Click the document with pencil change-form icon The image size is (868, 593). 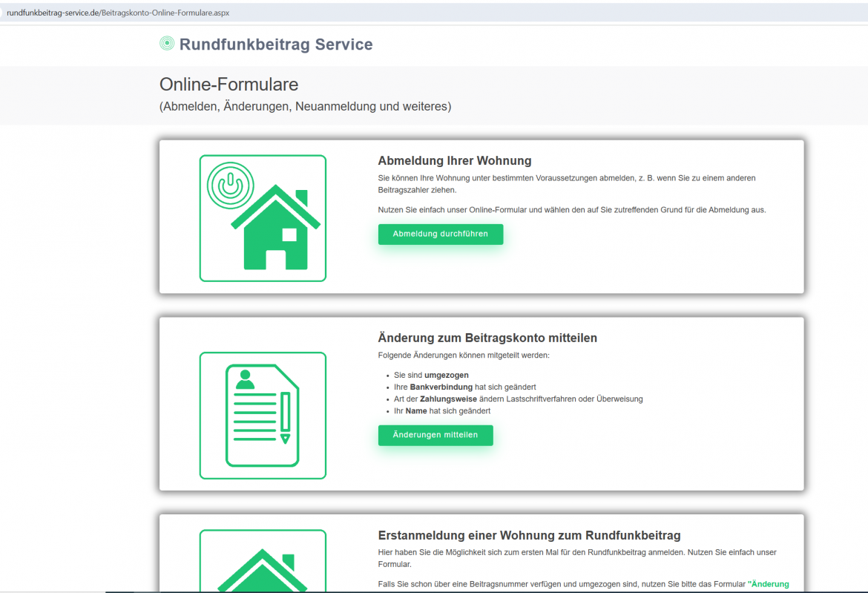(x=262, y=415)
